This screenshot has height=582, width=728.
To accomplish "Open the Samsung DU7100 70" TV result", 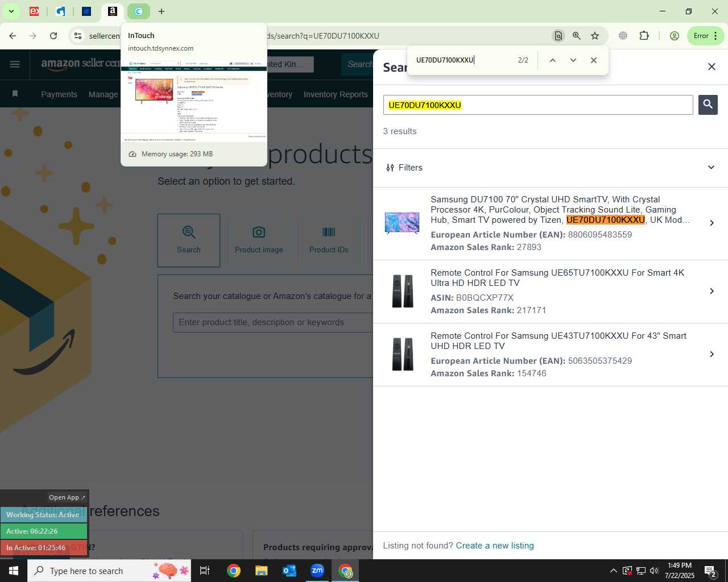I will click(551, 223).
